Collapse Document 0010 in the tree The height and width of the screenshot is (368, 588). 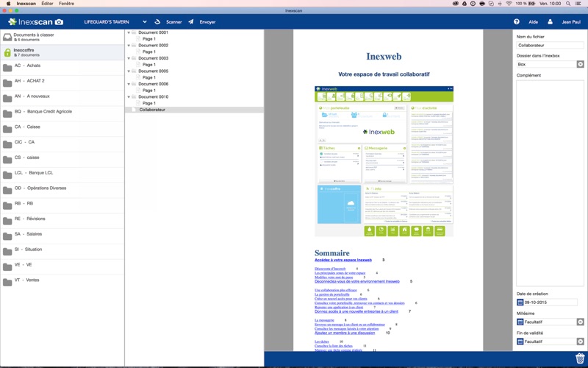pyautogui.click(x=129, y=97)
